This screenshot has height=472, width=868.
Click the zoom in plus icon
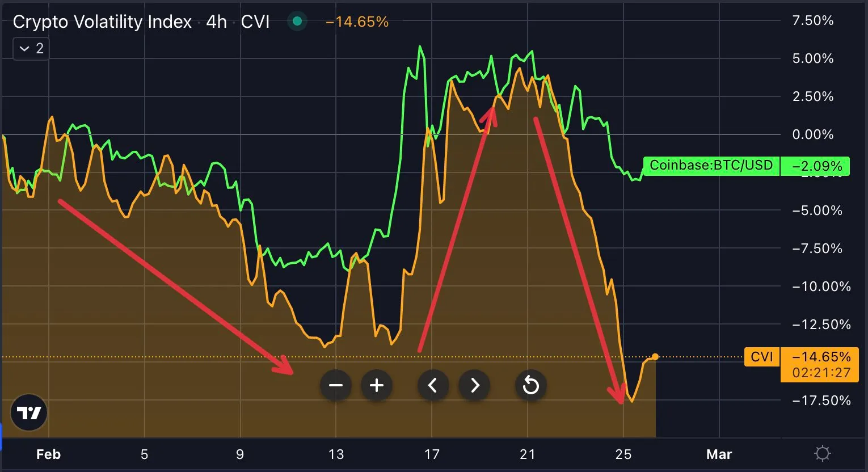pyautogui.click(x=377, y=385)
